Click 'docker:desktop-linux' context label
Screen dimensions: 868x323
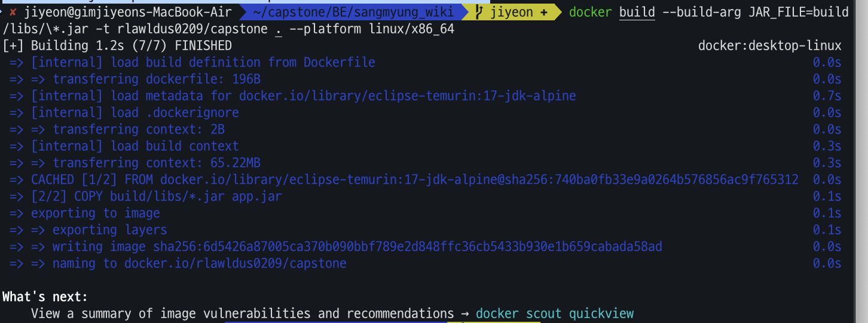pyautogui.click(x=769, y=45)
